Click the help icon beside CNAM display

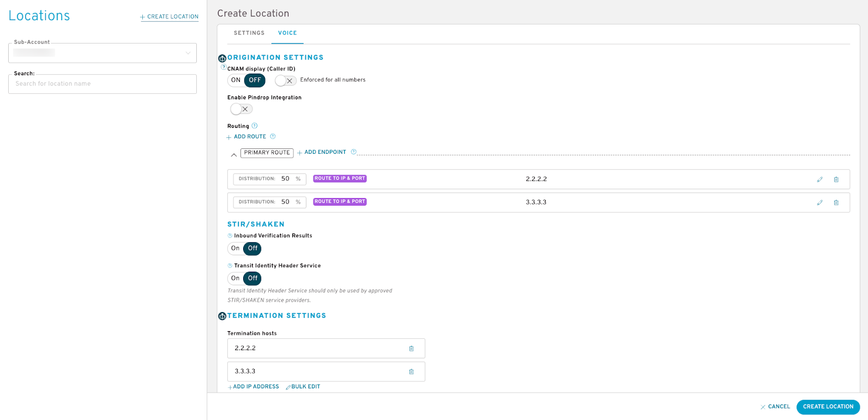click(224, 67)
